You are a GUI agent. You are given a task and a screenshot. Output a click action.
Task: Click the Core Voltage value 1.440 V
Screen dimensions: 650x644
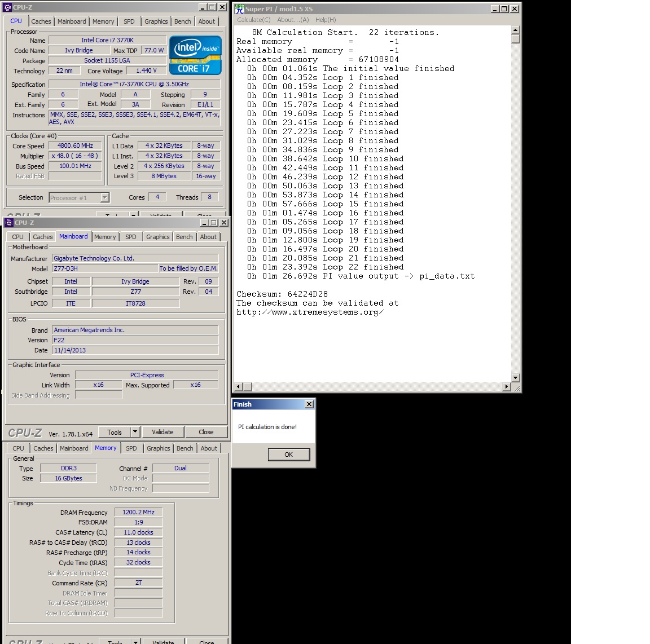146,71
